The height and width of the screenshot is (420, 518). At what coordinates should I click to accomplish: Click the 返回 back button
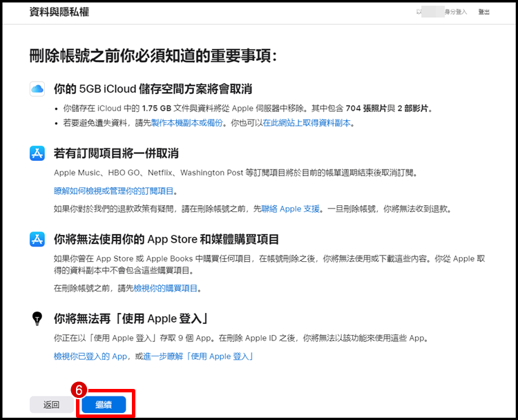click(x=52, y=405)
